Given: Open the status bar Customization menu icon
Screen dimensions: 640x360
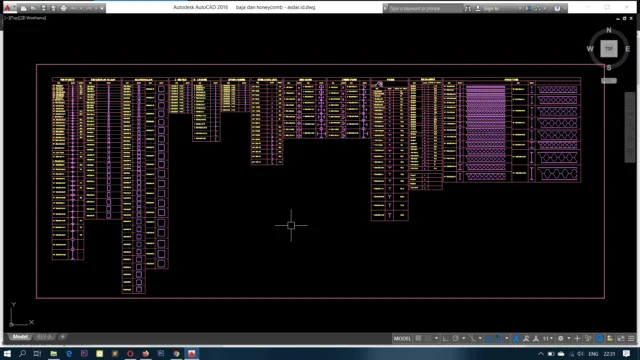Looking at the screenshot, I should [x=631, y=338].
